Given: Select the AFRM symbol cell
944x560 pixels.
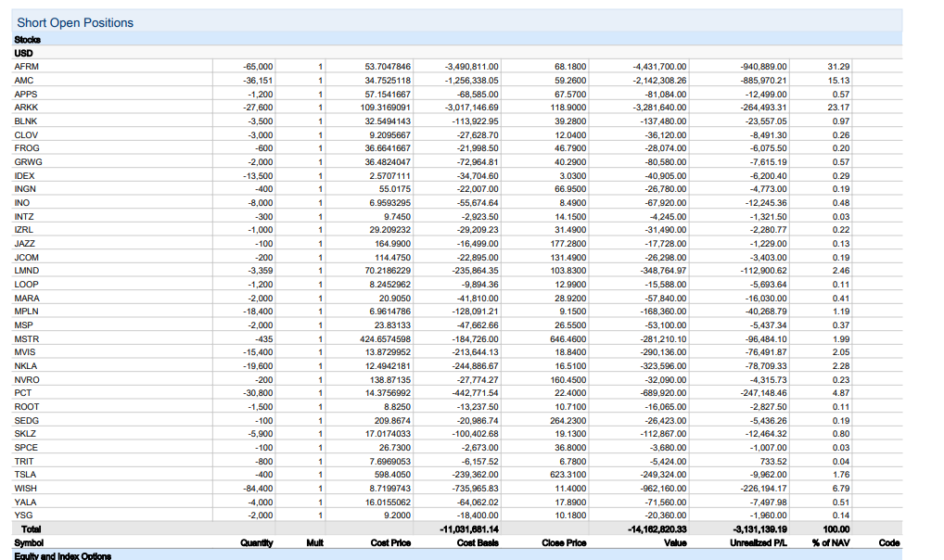Looking at the screenshot, I should coord(27,67).
